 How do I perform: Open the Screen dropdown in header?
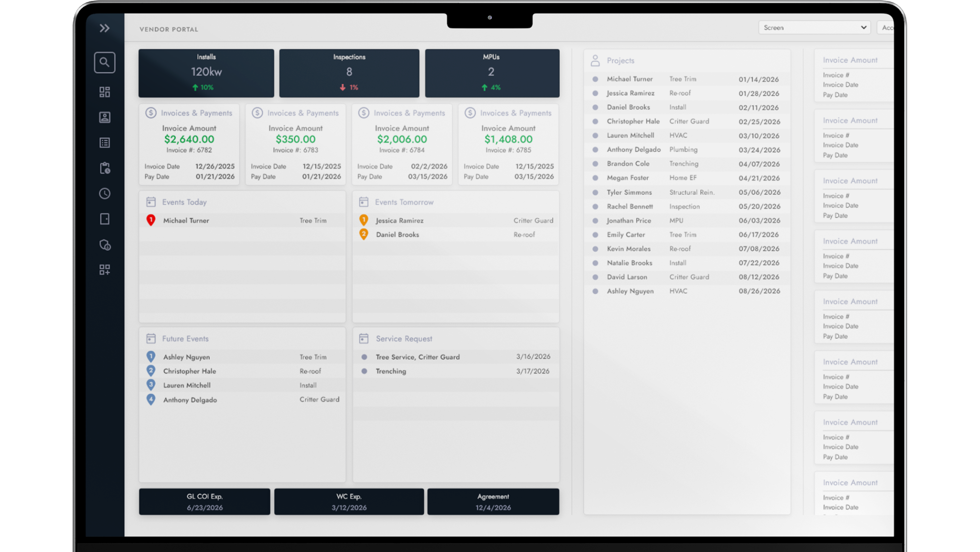814,27
